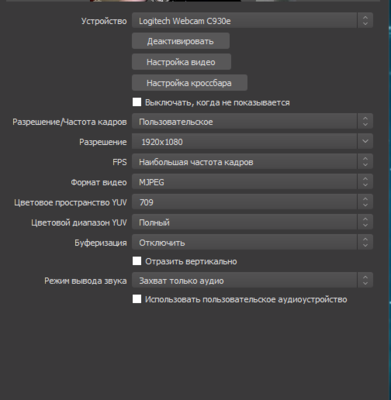Viewport: 391px width, 400px height.
Task: Open the Буферизация dropdown
Action: 252,243
